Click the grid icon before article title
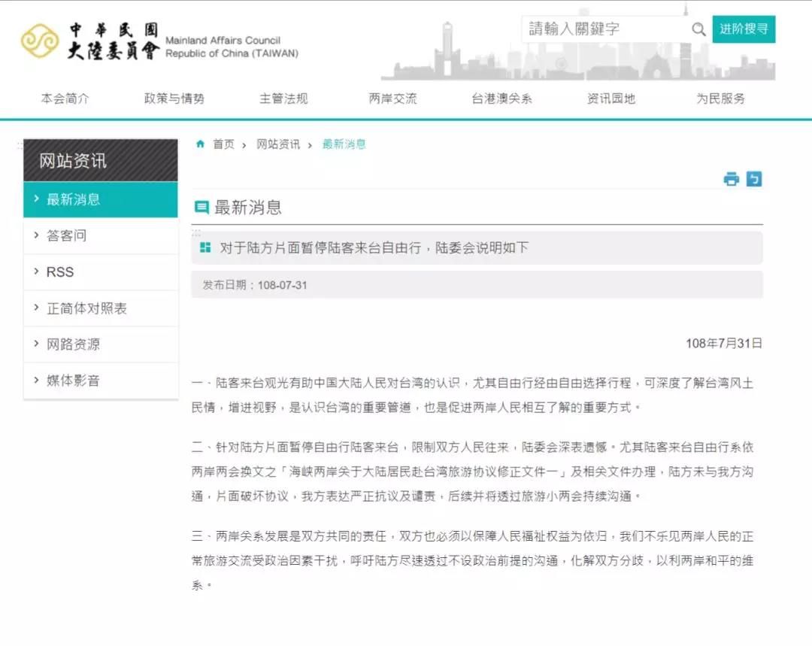The height and width of the screenshot is (646, 812). 205,247
